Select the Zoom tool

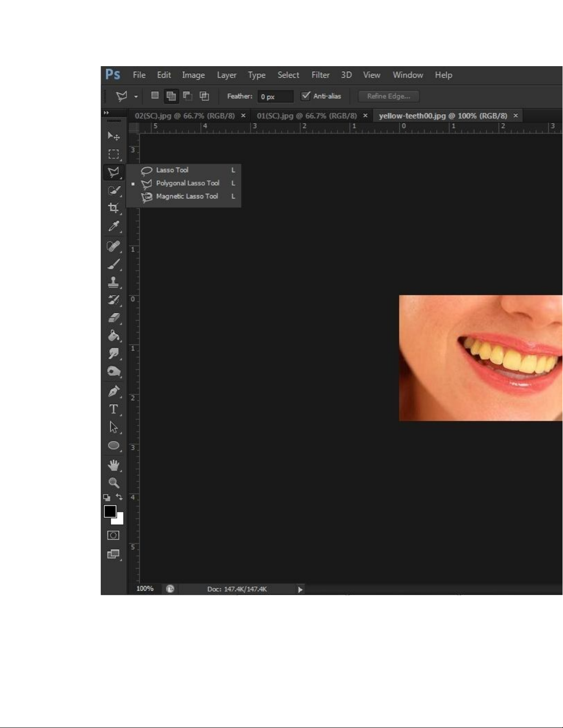coord(114,483)
